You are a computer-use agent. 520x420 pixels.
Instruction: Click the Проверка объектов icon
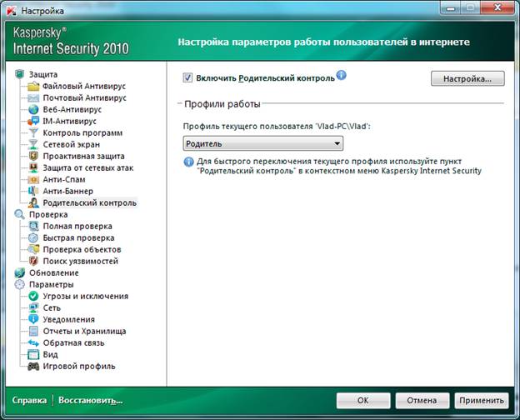(x=33, y=249)
